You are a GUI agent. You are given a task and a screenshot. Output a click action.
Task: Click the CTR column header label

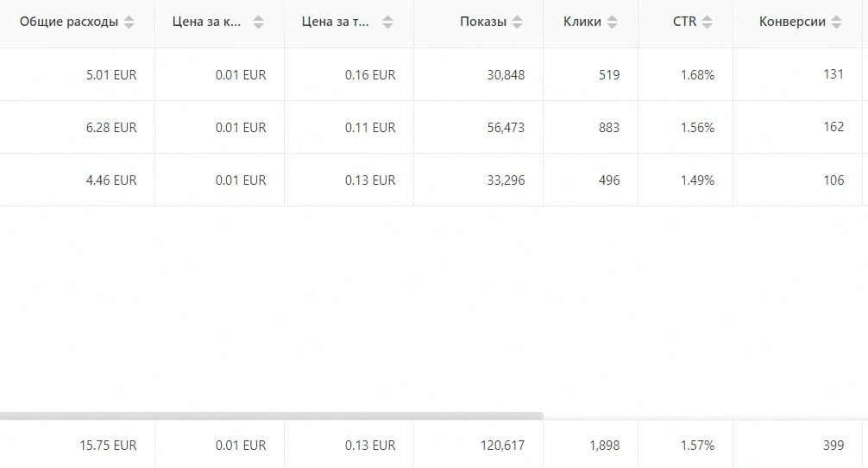pyautogui.click(x=684, y=22)
